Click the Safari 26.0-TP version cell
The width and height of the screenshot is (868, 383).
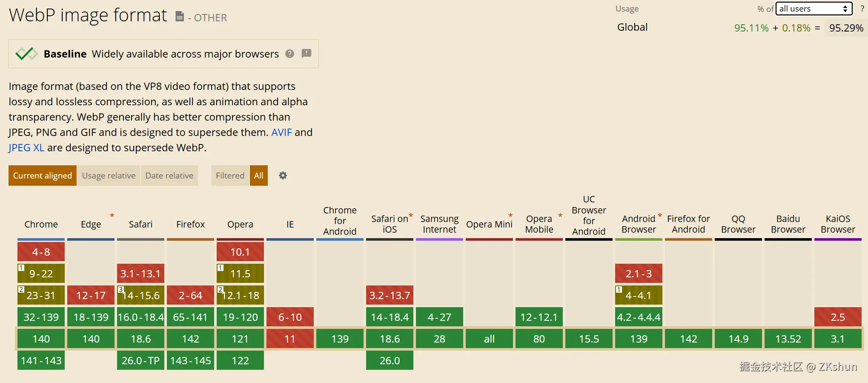click(x=140, y=360)
